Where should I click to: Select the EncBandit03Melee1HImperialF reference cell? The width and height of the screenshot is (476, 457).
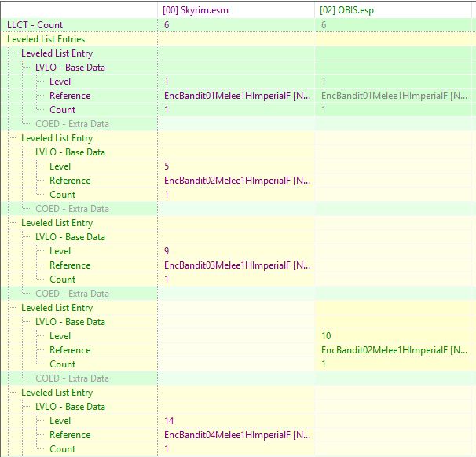[x=237, y=265]
